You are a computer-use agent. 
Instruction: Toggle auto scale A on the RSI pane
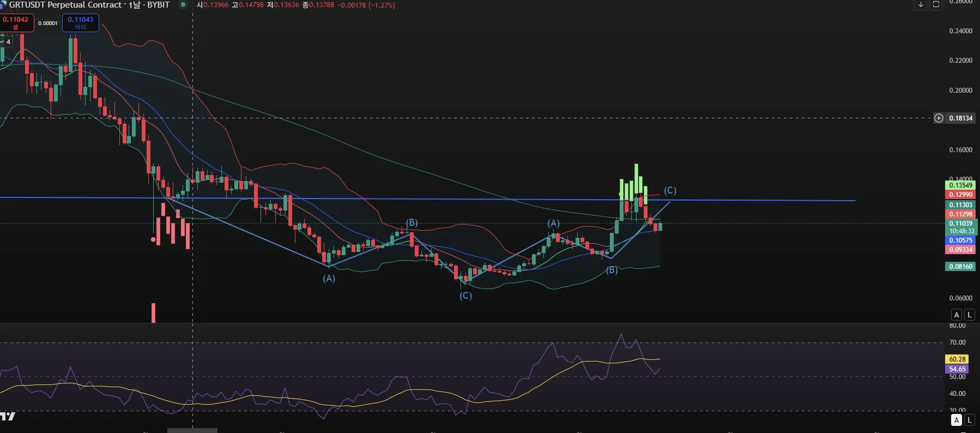[x=957, y=420]
